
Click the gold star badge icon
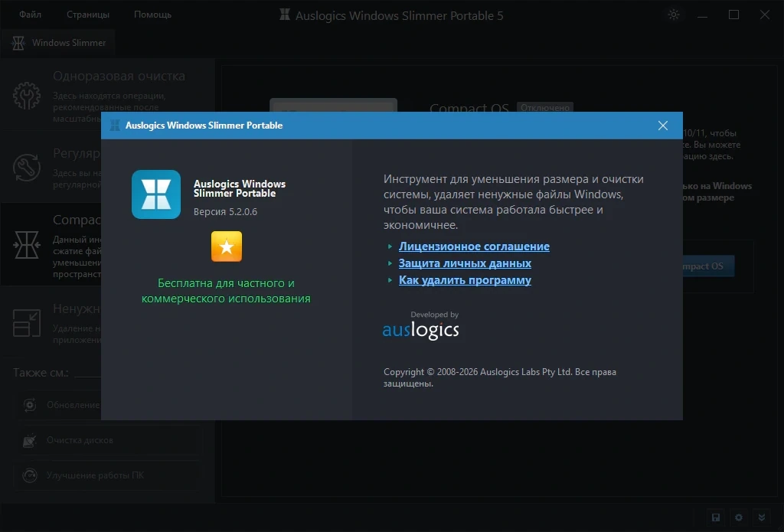227,246
